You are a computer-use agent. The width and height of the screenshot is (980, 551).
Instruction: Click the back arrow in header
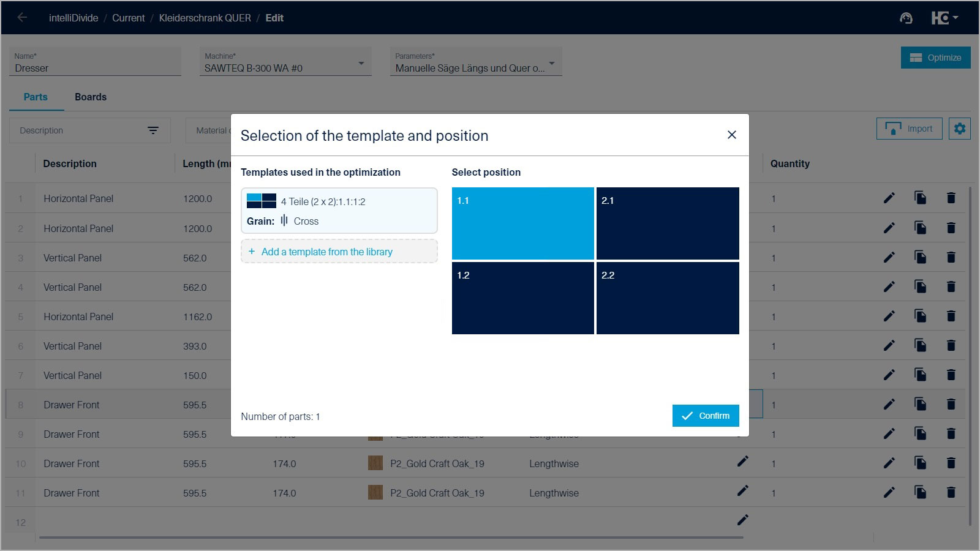click(x=22, y=18)
